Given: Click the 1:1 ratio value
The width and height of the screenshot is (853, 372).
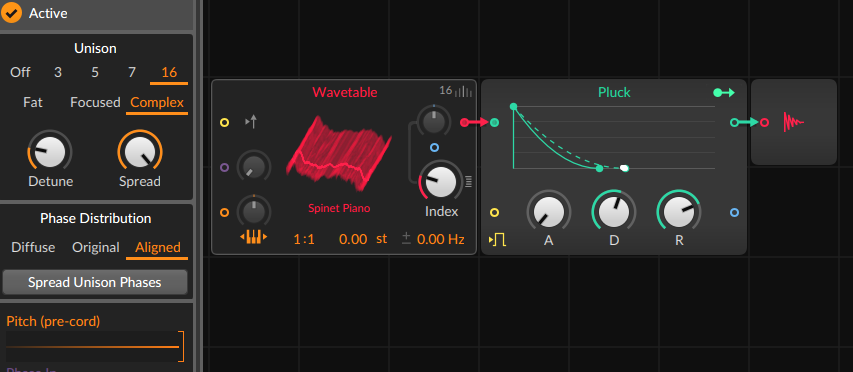Looking at the screenshot, I should click(x=304, y=239).
